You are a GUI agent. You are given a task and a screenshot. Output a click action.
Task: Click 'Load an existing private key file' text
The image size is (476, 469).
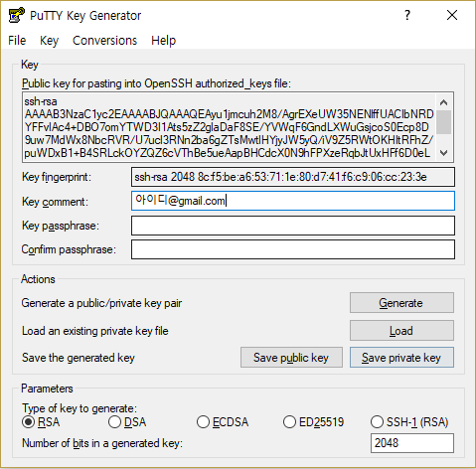[95, 331]
